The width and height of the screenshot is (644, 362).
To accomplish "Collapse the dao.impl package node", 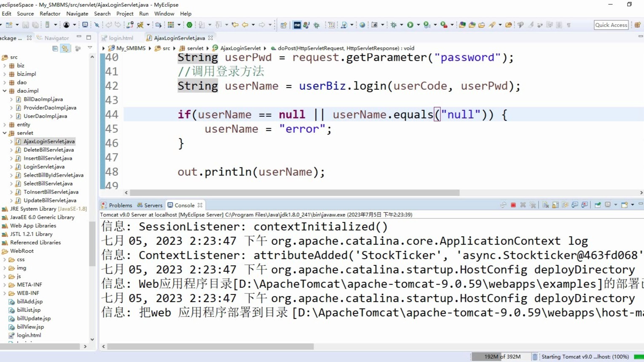I will coord(5,91).
